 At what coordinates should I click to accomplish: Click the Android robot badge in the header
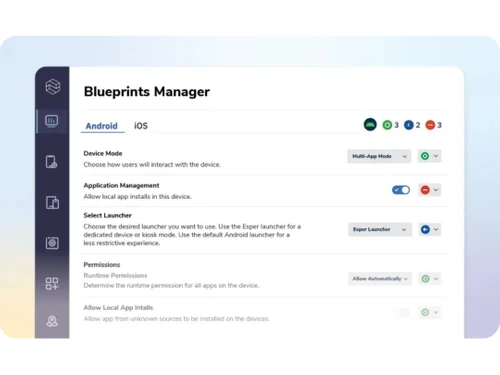click(x=370, y=125)
